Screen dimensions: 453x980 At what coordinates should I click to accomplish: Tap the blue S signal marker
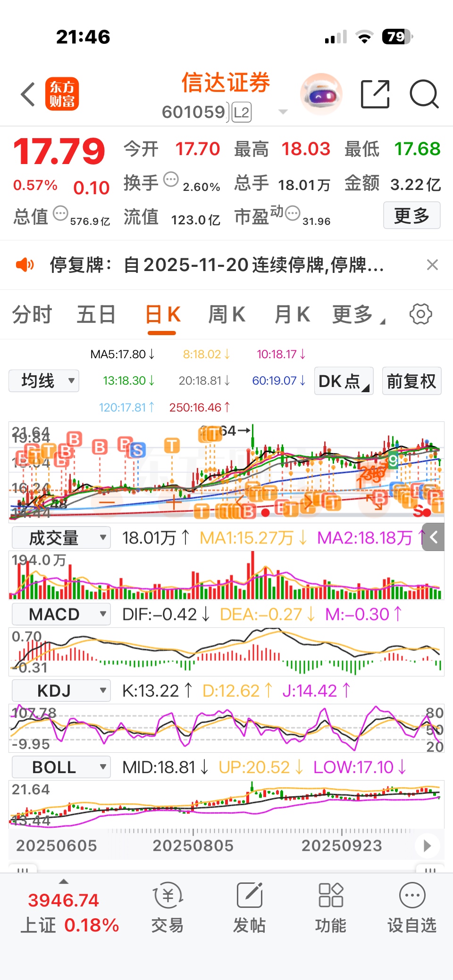tap(137, 450)
